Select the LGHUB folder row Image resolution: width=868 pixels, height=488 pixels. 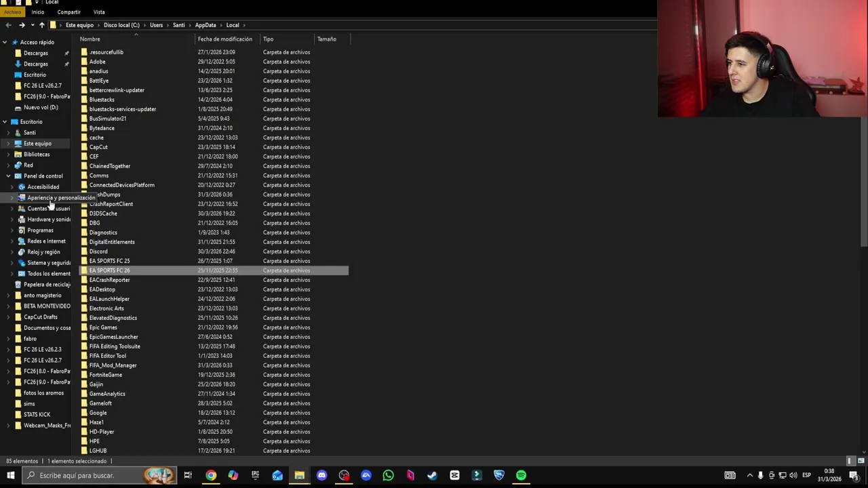click(x=214, y=451)
